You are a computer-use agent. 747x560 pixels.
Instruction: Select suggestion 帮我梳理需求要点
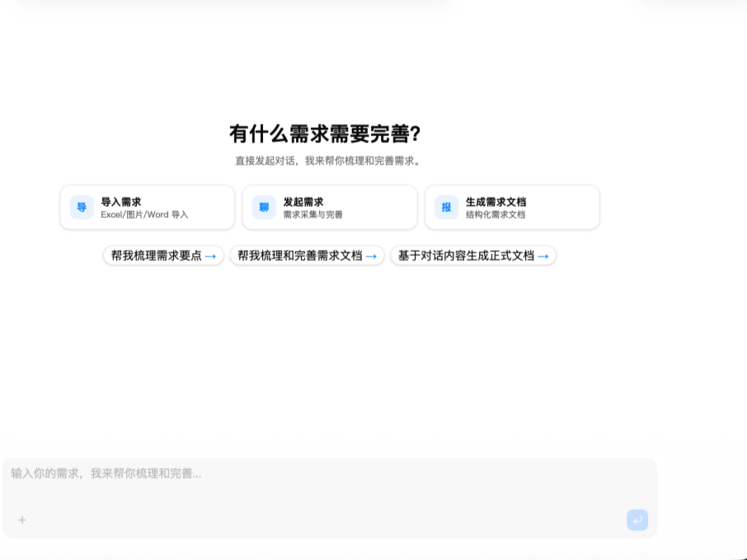click(x=163, y=256)
